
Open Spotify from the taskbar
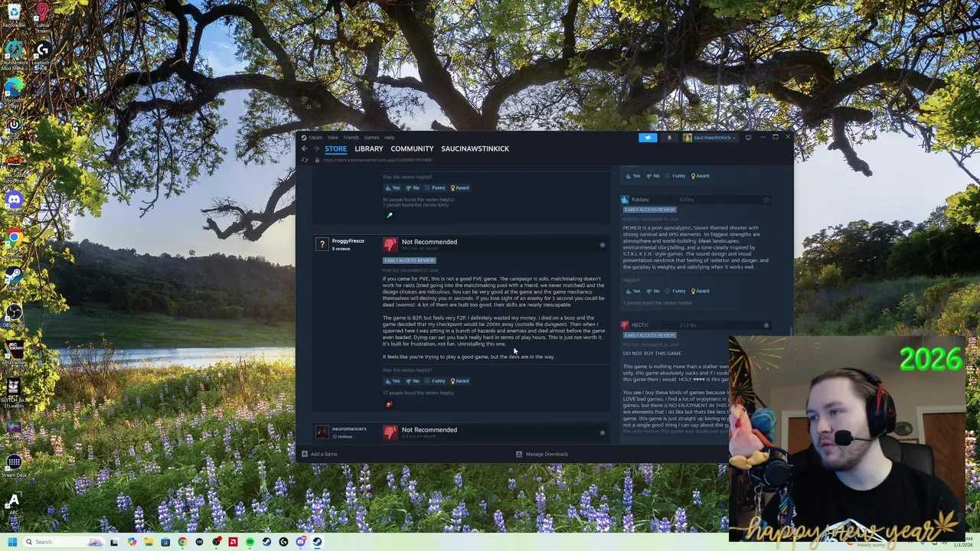250,542
